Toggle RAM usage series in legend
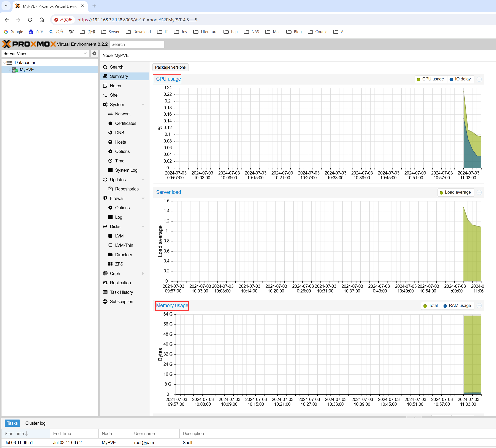The image size is (496, 448). (x=457, y=305)
